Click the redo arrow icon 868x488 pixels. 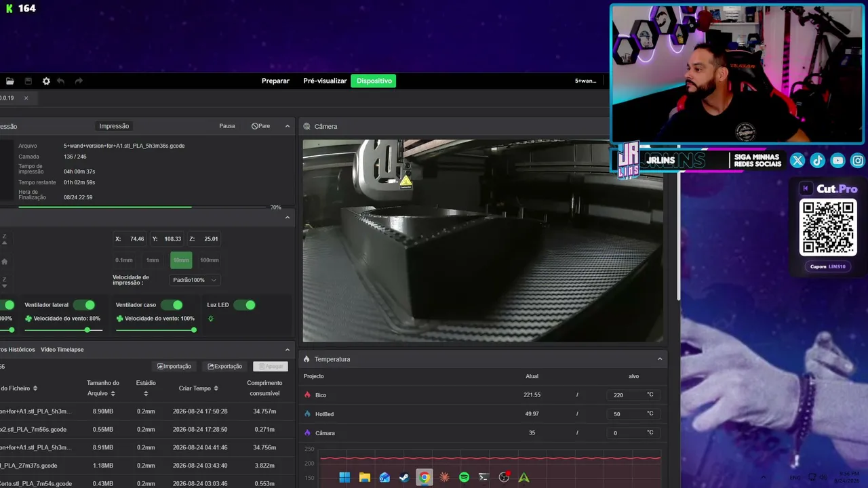[79, 81]
